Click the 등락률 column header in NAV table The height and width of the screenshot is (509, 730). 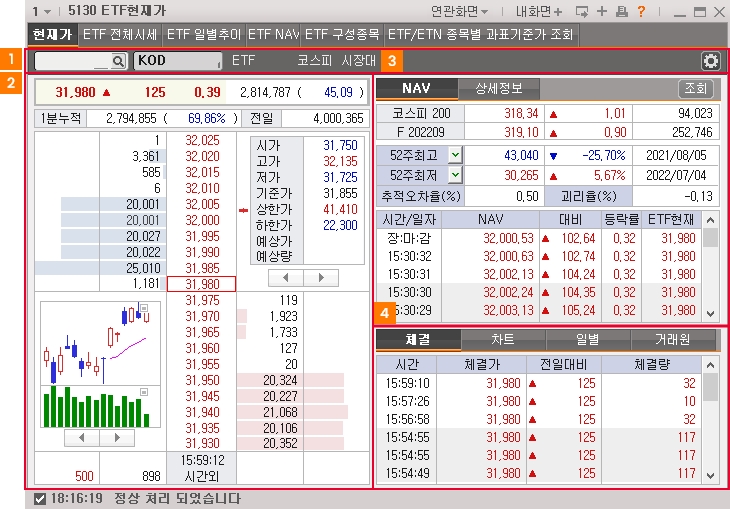[x=621, y=219]
